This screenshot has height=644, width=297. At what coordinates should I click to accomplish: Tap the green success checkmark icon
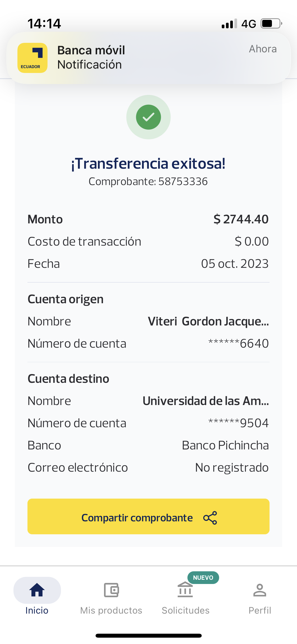point(148,117)
